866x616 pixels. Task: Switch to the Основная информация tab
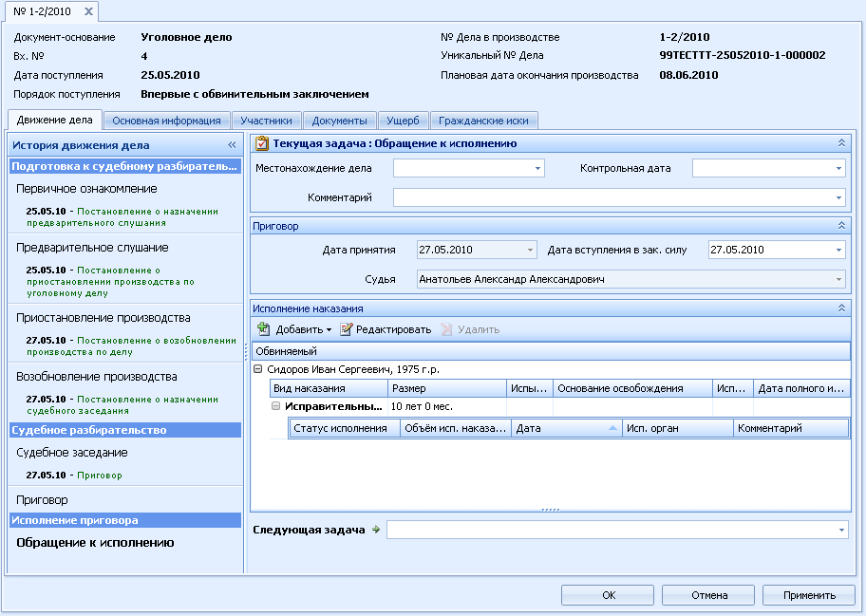166,121
